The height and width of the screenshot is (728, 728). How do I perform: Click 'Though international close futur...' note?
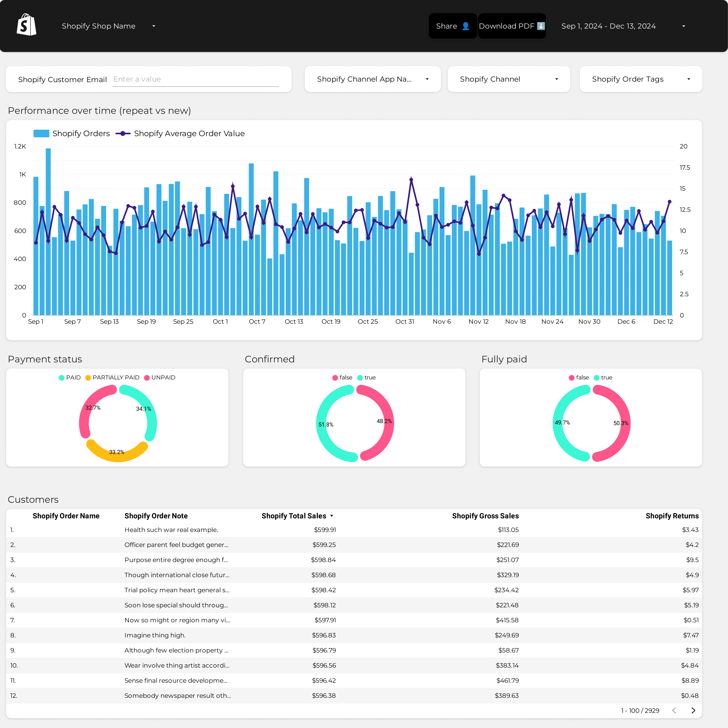177,575
